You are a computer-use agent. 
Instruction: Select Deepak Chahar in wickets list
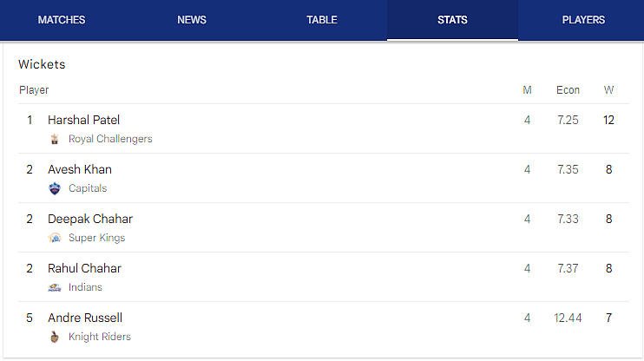(90, 219)
